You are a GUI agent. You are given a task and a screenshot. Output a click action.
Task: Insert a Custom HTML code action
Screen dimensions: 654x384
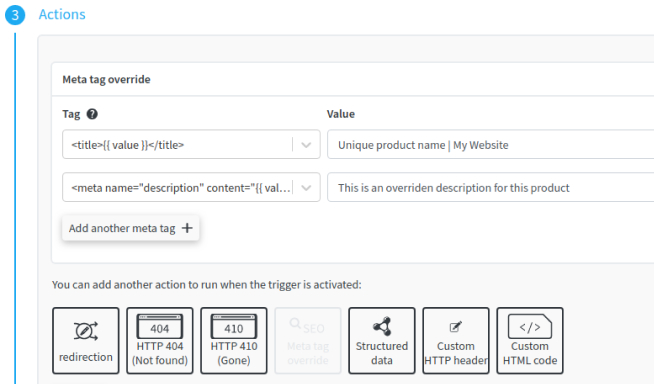tap(530, 341)
